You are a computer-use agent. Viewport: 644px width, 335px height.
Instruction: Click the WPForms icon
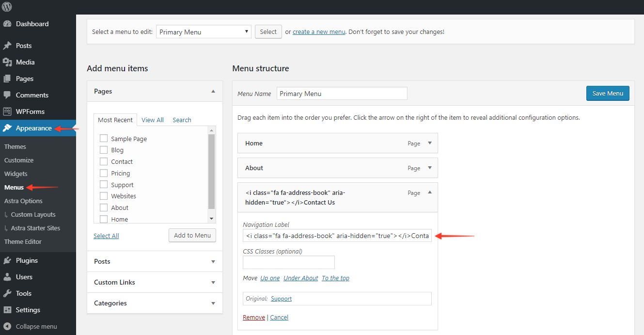7,112
